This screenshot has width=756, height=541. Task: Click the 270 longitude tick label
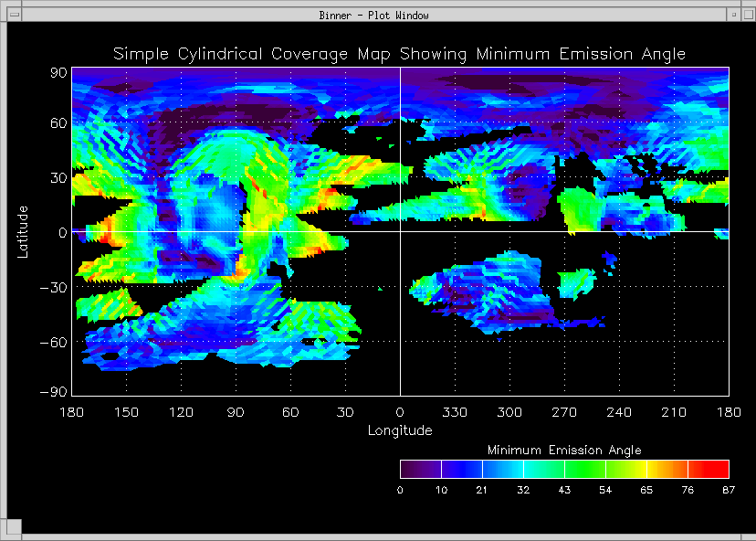tap(564, 413)
